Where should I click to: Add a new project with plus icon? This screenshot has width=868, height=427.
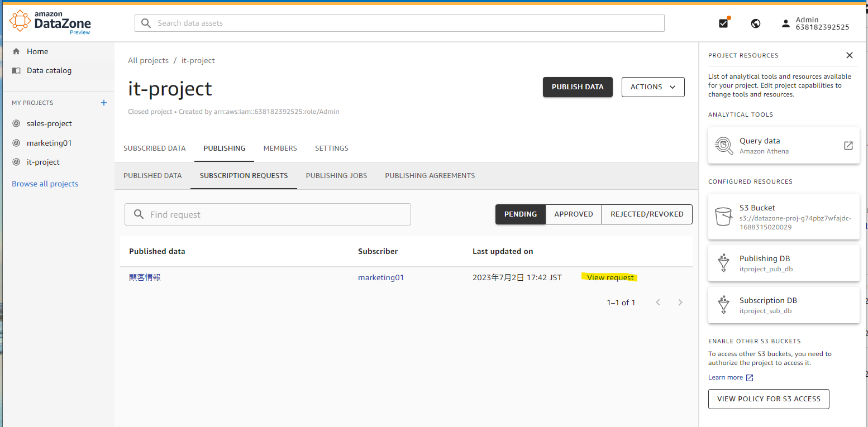pyautogui.click(x=103, y=103)
